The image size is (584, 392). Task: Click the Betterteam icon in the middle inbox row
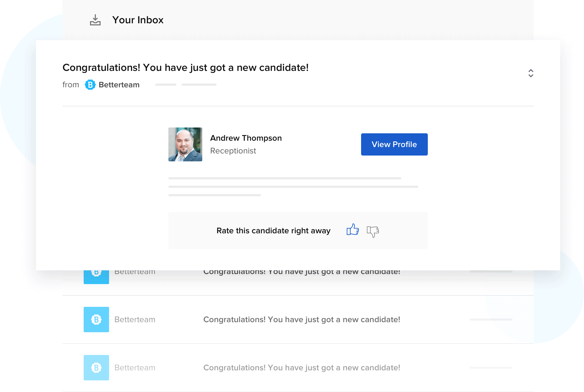[x=96, y=320]
